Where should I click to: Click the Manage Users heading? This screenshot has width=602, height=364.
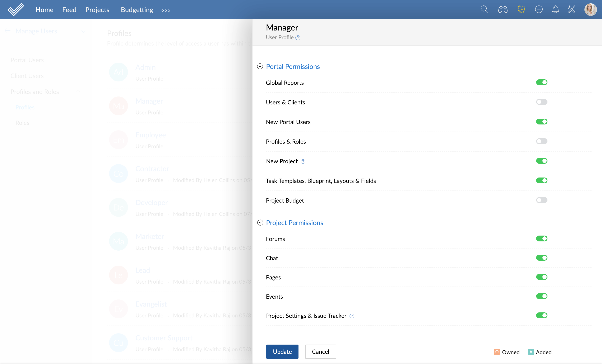(36, 31)
